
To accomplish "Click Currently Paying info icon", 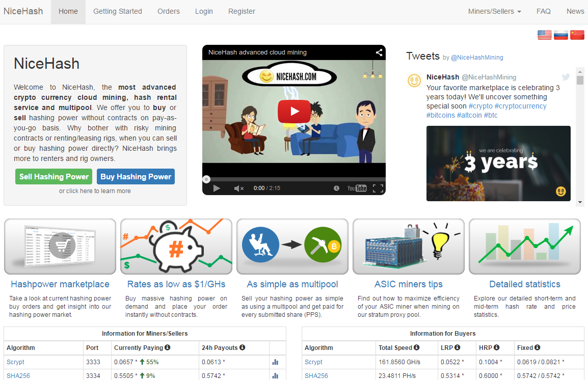I will [x=168, y=347].
